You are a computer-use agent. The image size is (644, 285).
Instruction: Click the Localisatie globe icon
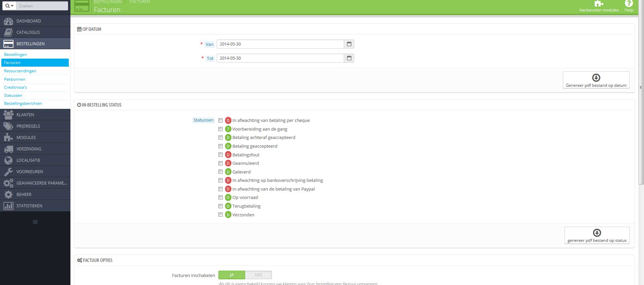[8, 160]
